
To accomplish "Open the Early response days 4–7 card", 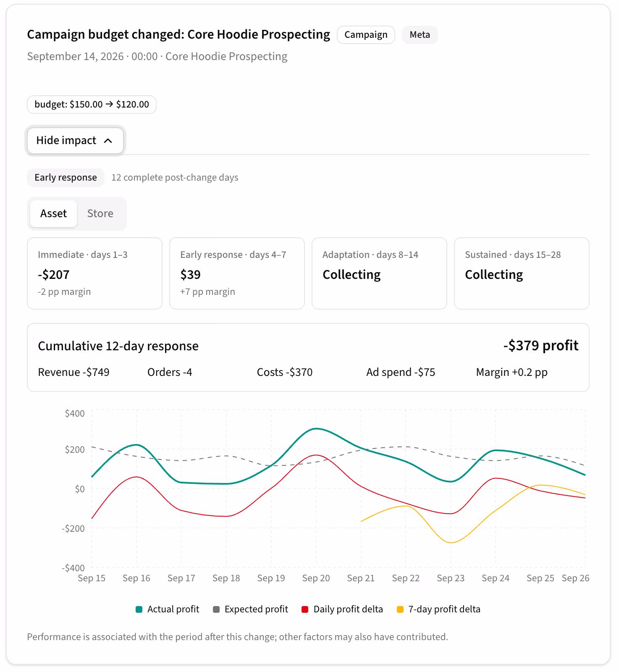I will click(237, 273).
